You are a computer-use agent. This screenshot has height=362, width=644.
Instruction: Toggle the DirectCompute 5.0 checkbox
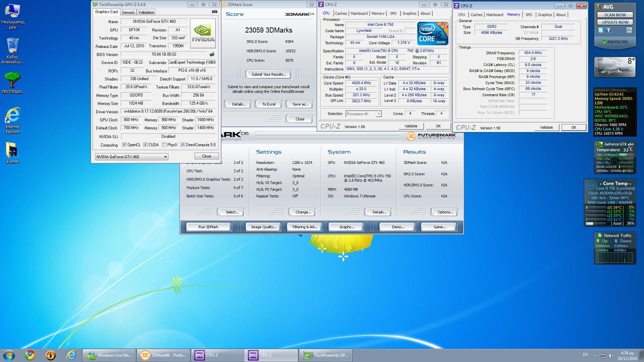[182, 145]
